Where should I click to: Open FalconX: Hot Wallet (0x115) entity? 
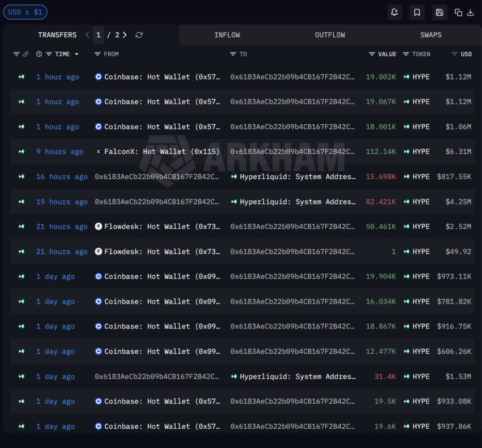162,152
